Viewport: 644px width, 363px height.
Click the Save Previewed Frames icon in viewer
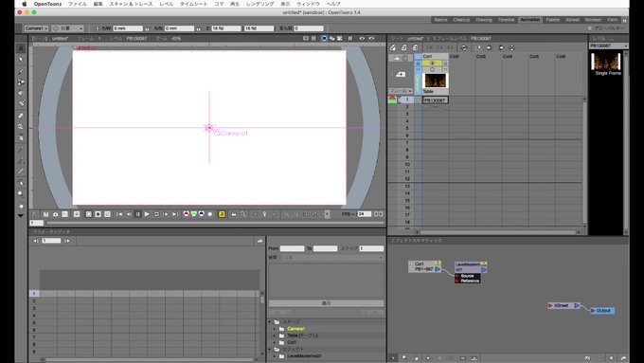point(46,214)
